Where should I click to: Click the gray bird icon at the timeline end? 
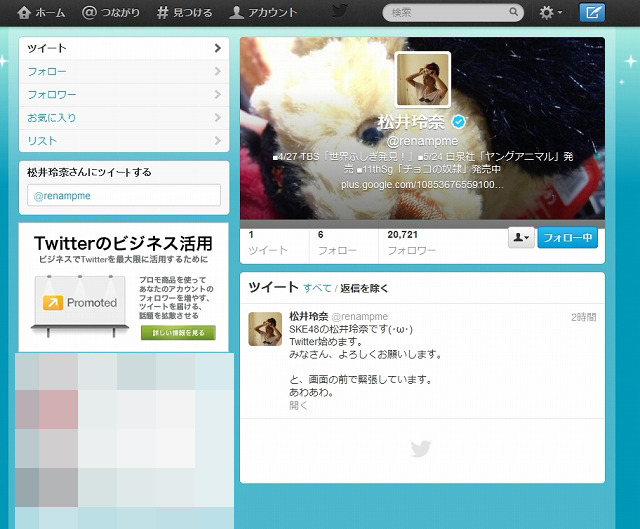tap(421, 449)
